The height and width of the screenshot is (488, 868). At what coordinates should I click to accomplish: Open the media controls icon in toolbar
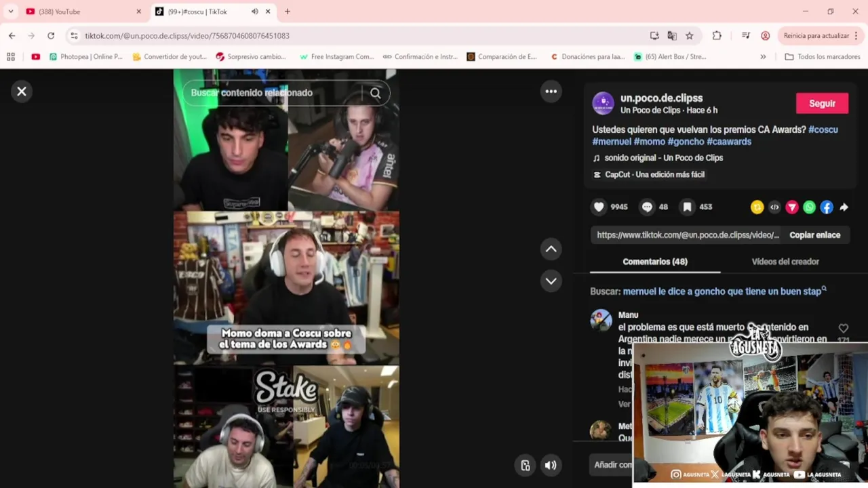tap(746, 36)
